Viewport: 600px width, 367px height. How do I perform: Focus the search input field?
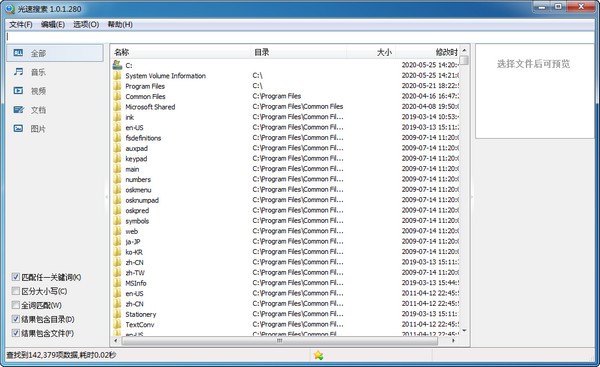tap(300, 37)
